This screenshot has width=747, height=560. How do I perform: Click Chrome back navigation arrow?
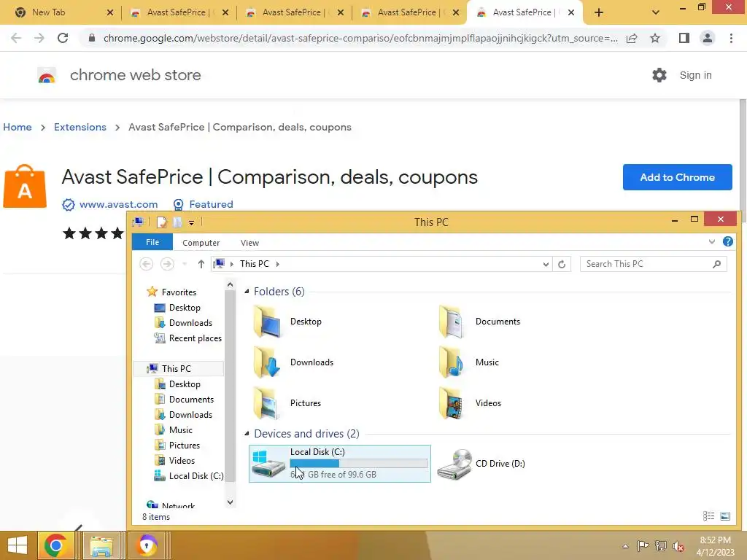pos(16,38)
